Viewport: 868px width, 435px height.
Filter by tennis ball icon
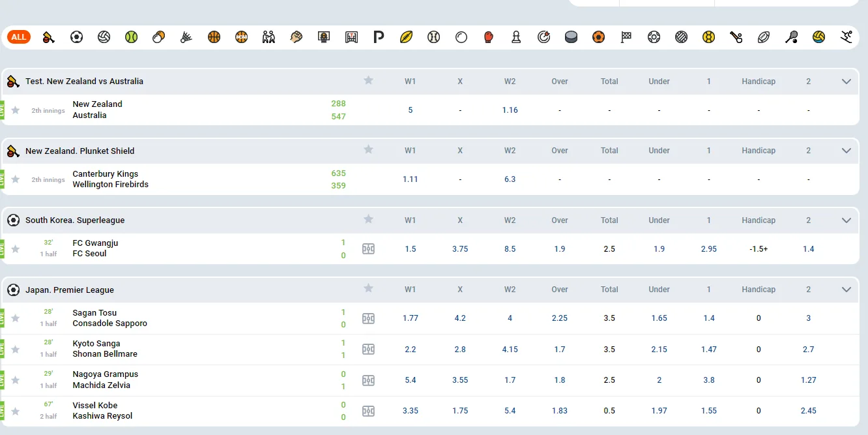(x=132, y=37)
